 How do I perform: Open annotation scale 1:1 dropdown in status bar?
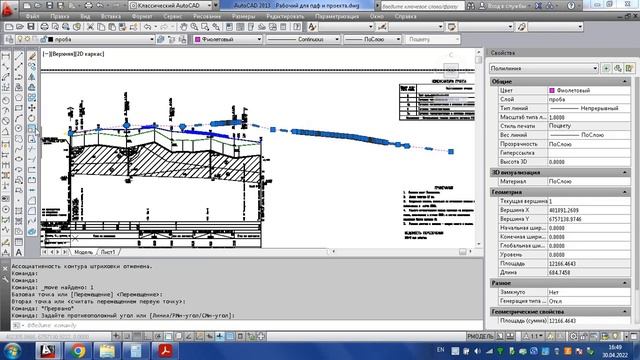tap(534, 336)
